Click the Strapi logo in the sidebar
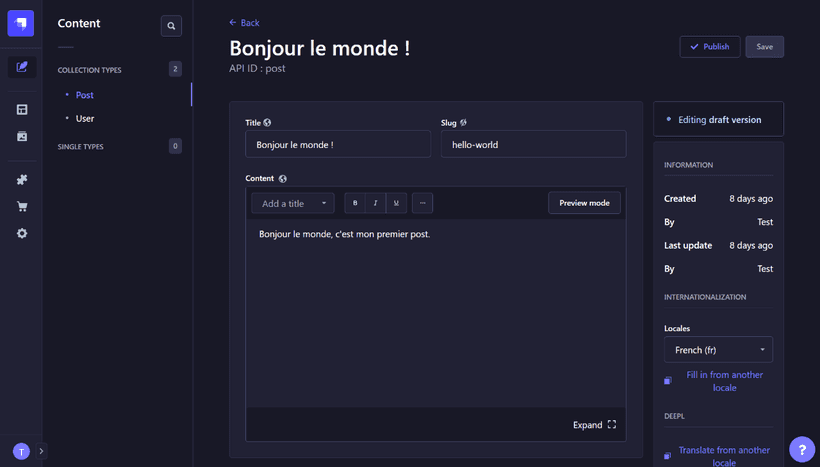The height and width of the screenshot is (467, 820). (21, 24)
